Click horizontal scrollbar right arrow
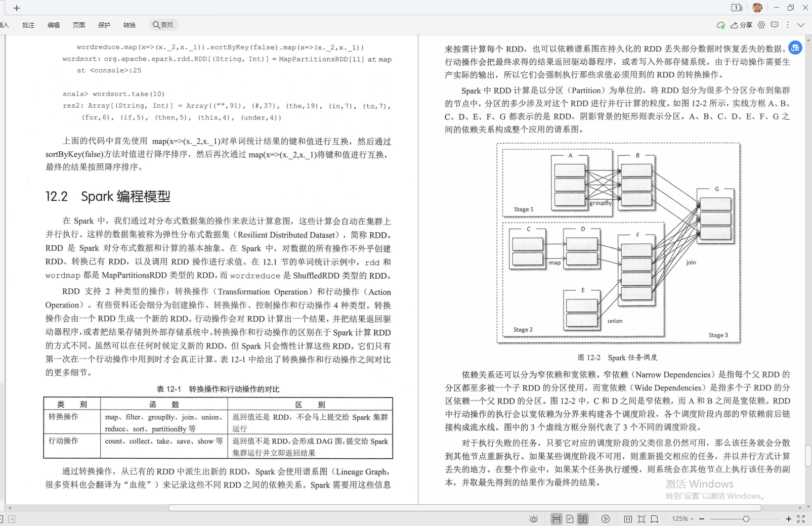Viewport: 812px width, 526px height. pyautogui.click(x=800, y=508)
